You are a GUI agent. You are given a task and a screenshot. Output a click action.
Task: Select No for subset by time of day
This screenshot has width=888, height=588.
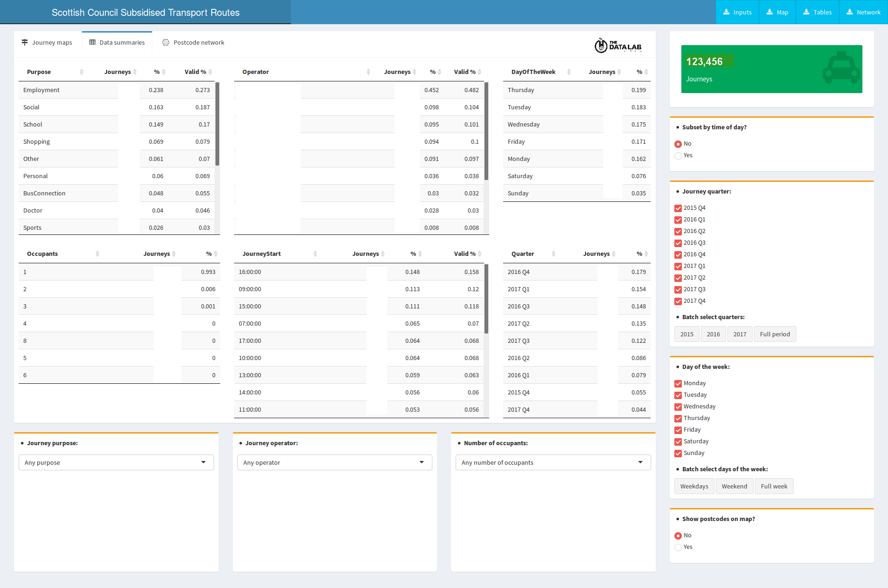pyautogui.click(x=678, y=144)
